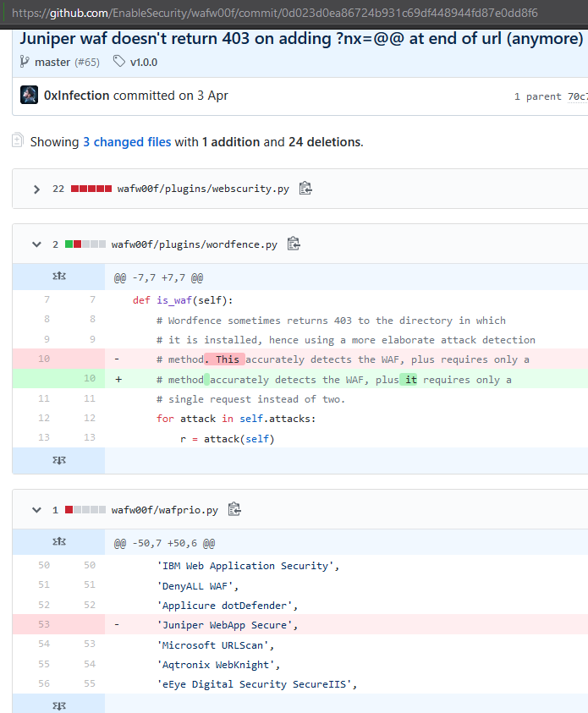Click the deleted line 53 number

(43, 625)
